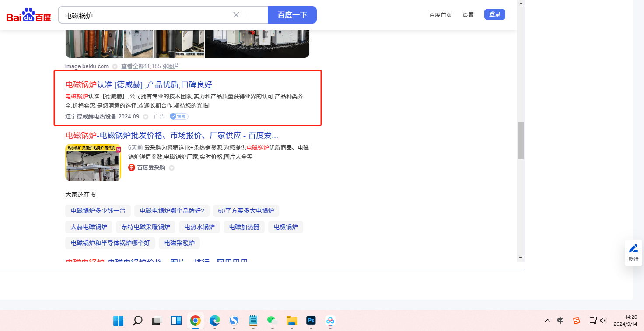Click the 保障 shield badge on the ad

[x=179, y=116]
